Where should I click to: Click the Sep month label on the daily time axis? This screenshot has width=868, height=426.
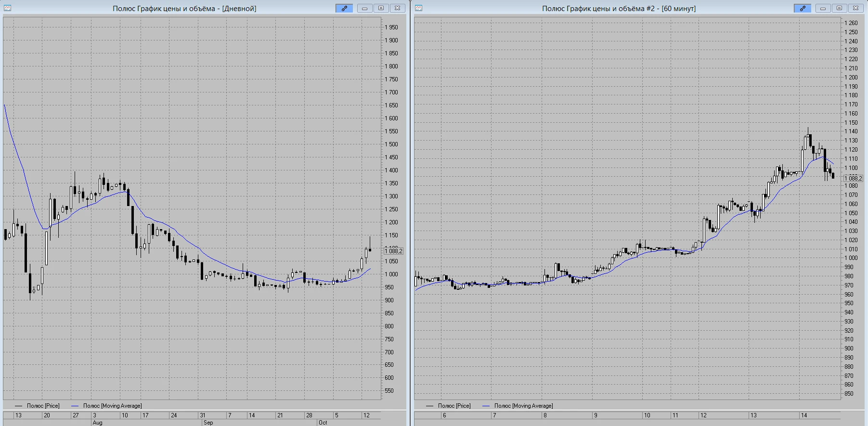(208, 423)
